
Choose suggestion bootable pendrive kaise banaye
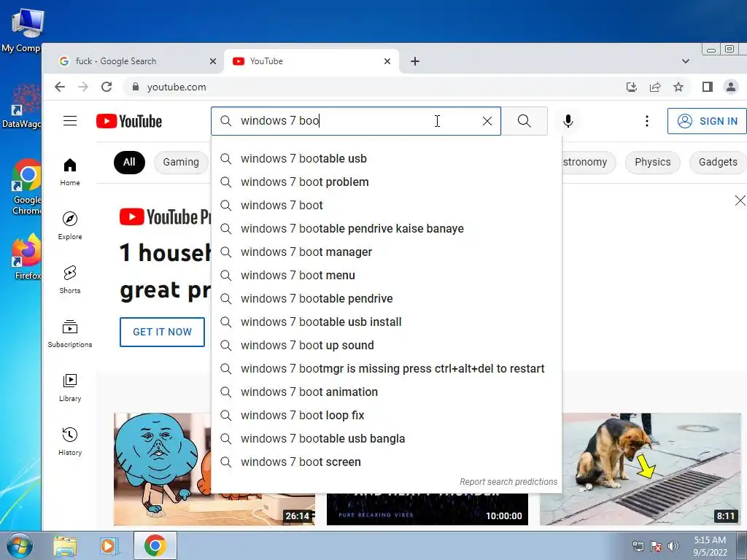387,228
